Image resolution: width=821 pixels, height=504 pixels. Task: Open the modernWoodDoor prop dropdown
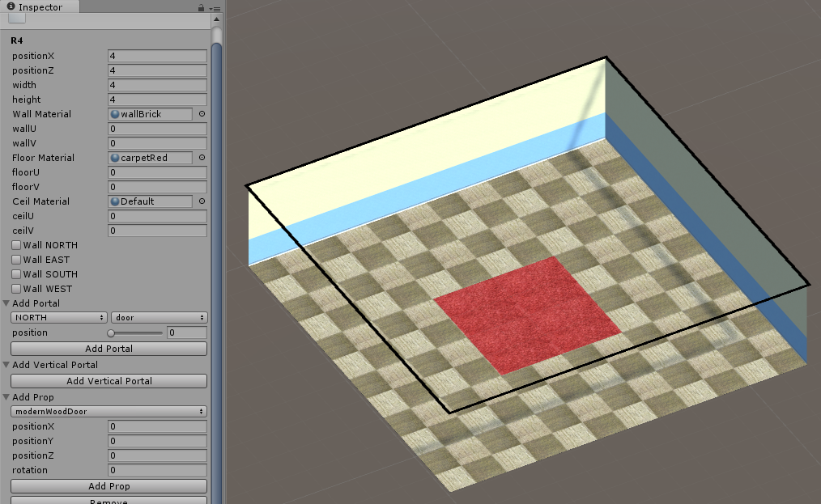(x=109, y=411)
